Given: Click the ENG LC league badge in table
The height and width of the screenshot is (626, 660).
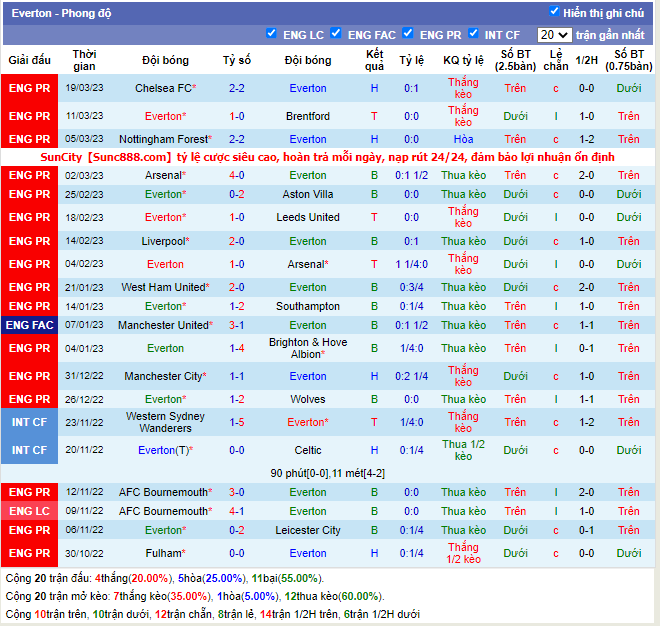Looking at the screenshot, I should (29, 511).
